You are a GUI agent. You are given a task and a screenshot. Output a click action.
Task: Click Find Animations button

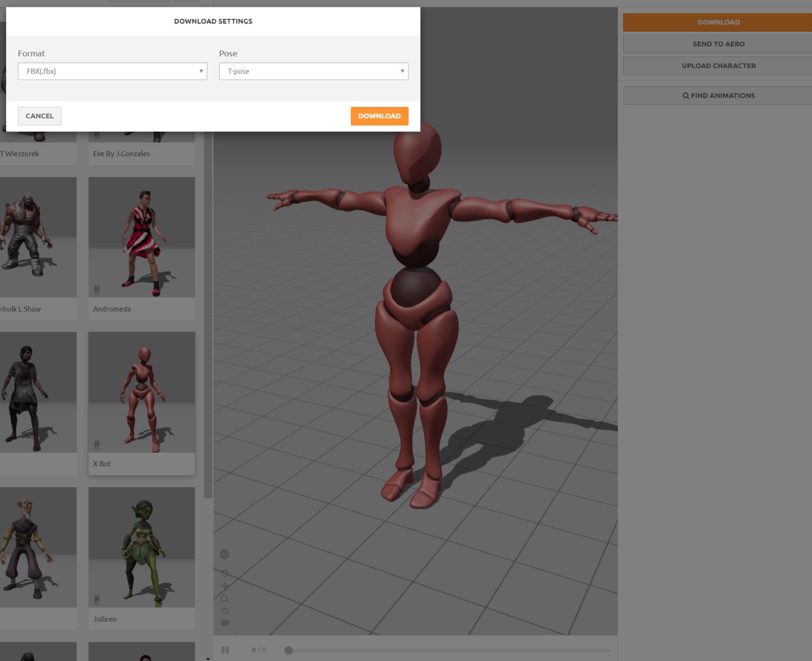pyautogui.click(x=718, y=95)
